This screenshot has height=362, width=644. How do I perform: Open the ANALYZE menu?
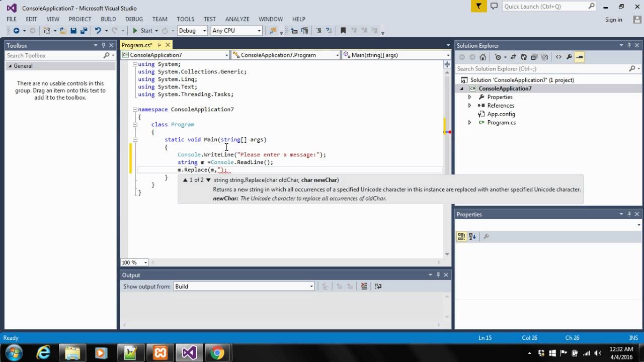tap(237, 19)
